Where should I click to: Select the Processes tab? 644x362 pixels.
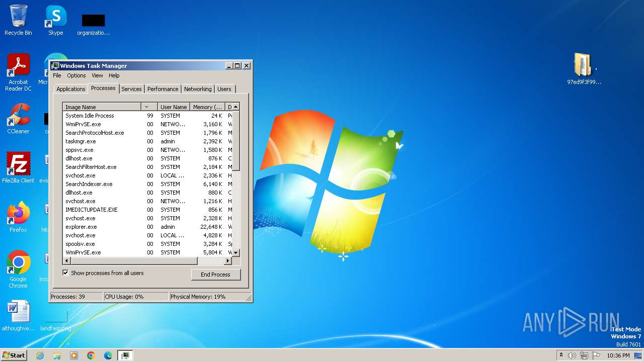103,88
